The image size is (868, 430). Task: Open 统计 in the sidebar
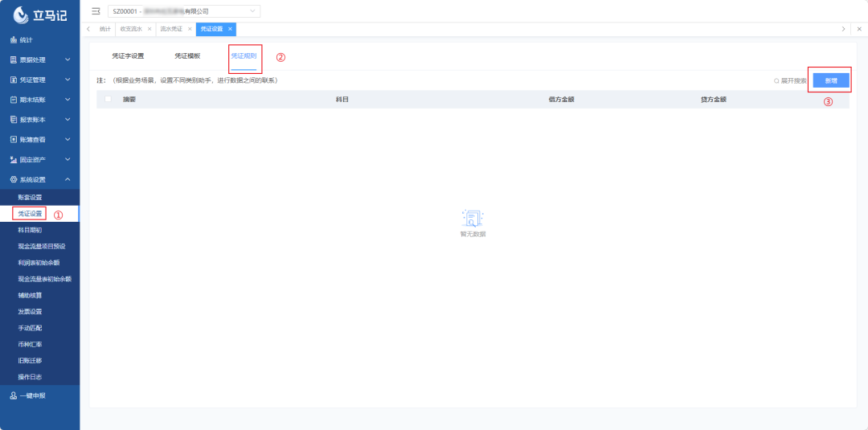[26, 39]
